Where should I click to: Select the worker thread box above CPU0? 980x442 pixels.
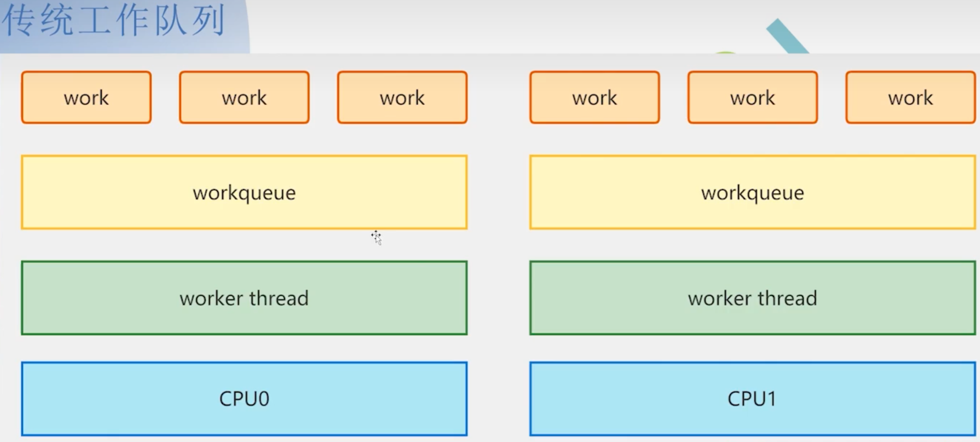pyautogui.click(x=244, y=298)
